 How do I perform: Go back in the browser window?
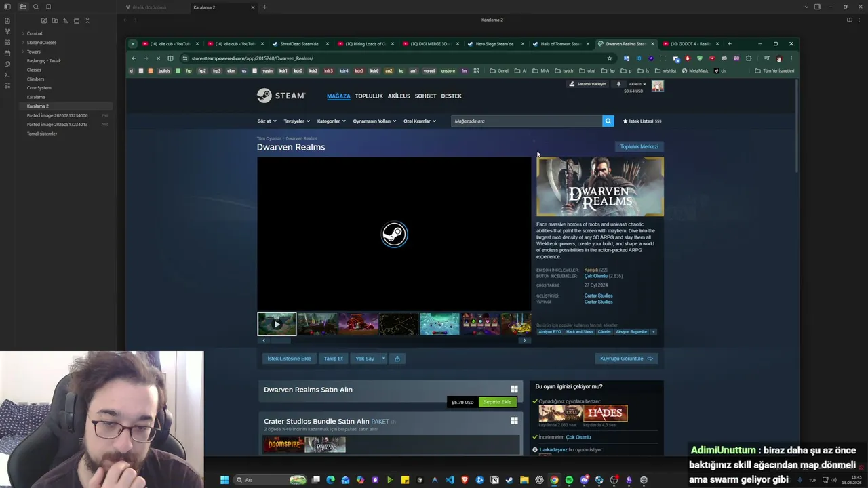tap(134, 58)
